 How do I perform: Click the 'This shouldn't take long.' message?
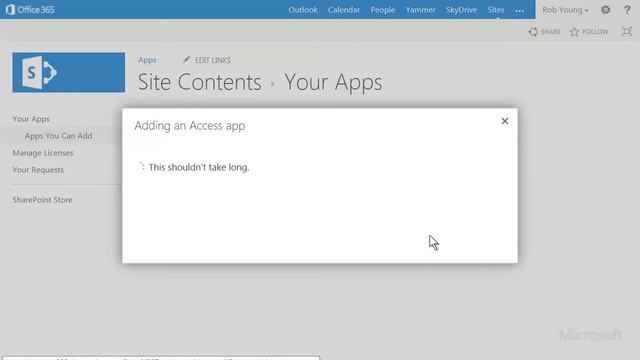pyautogui.click(x=199, y=167)
